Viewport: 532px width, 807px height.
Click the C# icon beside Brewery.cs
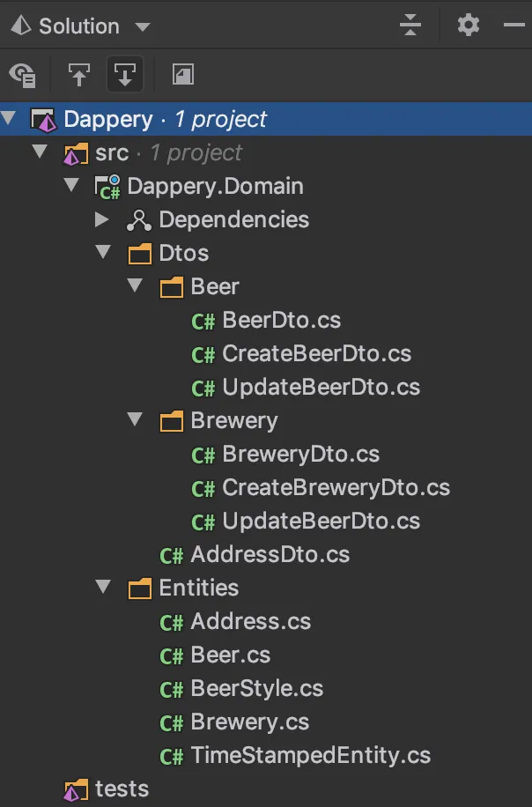[x=172, y=723]
